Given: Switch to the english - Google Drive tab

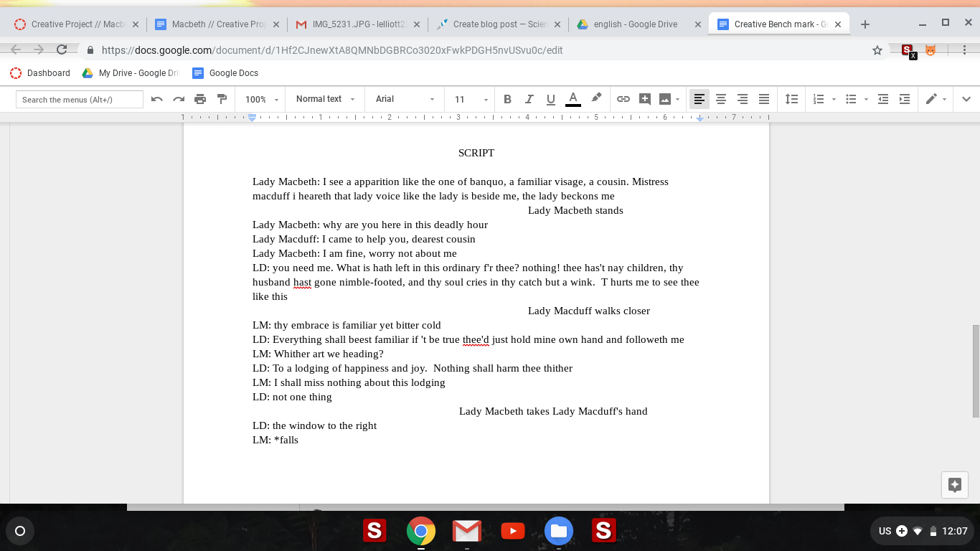Looking at the screenshot, I should (x=635, y=24).
